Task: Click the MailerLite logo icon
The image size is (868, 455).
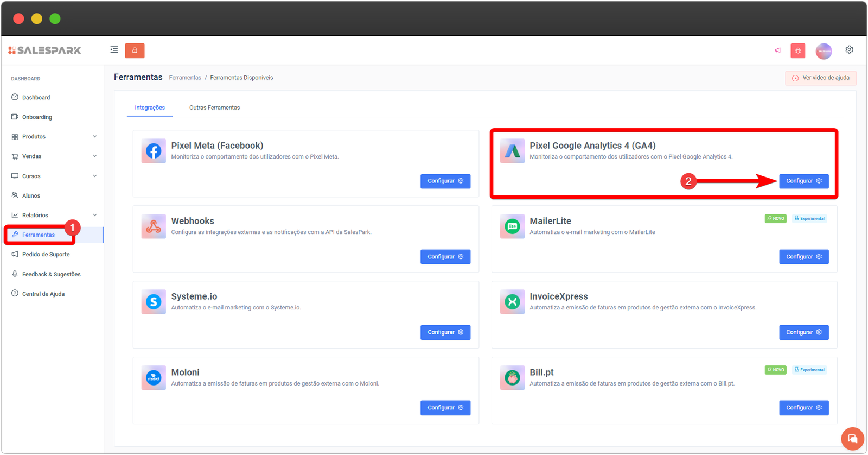Action: (x=512, y=226)
